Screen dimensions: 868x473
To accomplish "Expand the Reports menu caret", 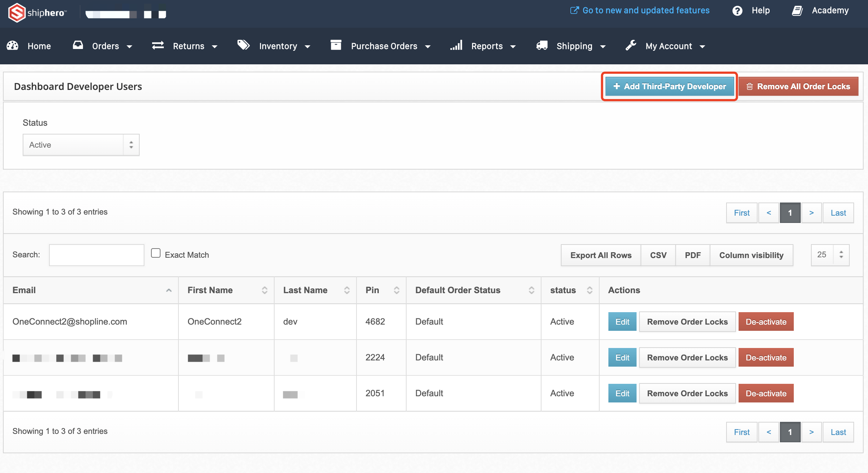I will click(513, 46).
